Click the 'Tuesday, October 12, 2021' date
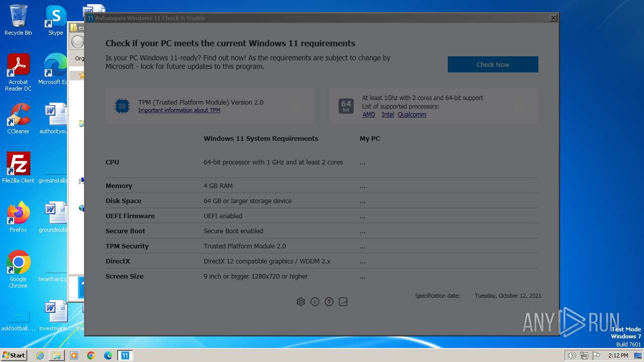Viewport: 644px width, 362px height. pos(508,296)
